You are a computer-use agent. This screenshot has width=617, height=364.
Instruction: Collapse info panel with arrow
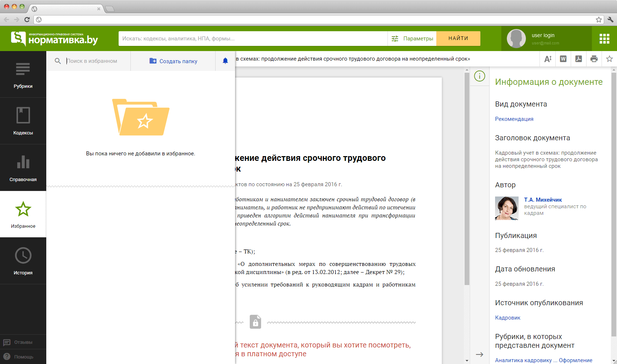tap(479, 354)
